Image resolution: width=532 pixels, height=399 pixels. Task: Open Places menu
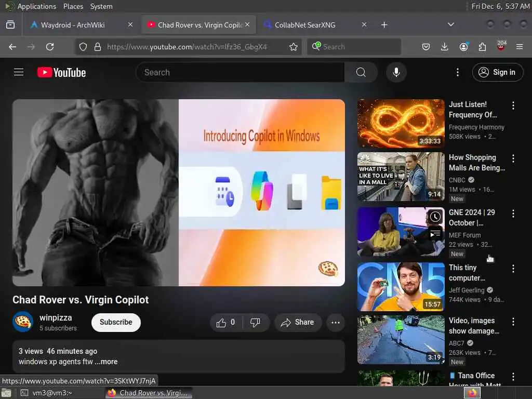pos(73,6)
